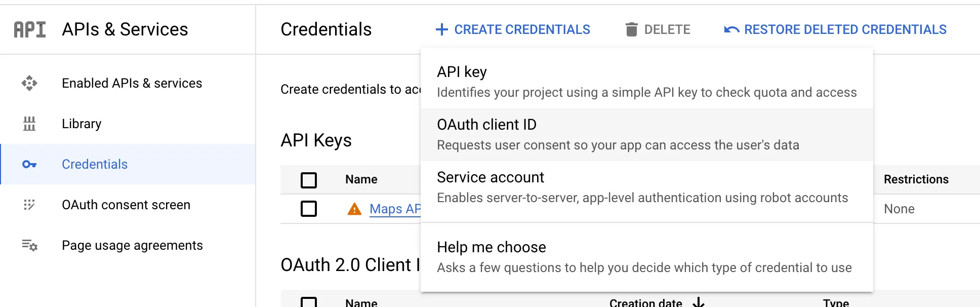Sort by Creation date arrow

(699, 302)
